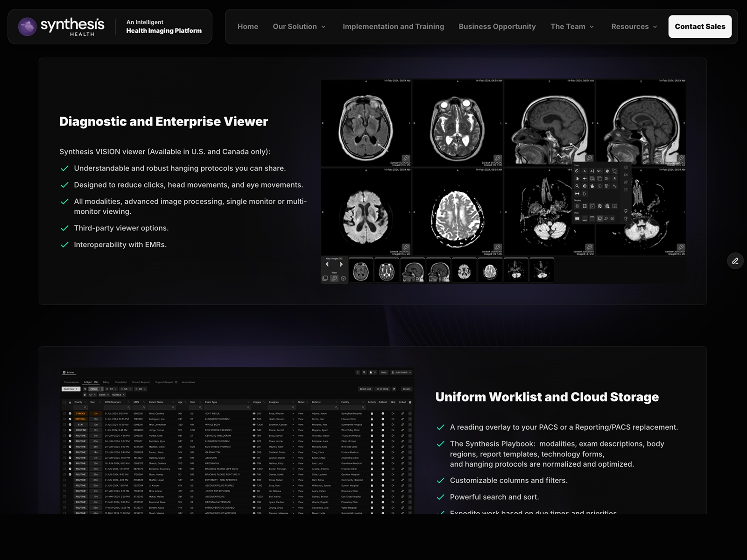Click the exam worklist screenshot
This screenshot has height=560, width=747.
(x=238, y=441)
